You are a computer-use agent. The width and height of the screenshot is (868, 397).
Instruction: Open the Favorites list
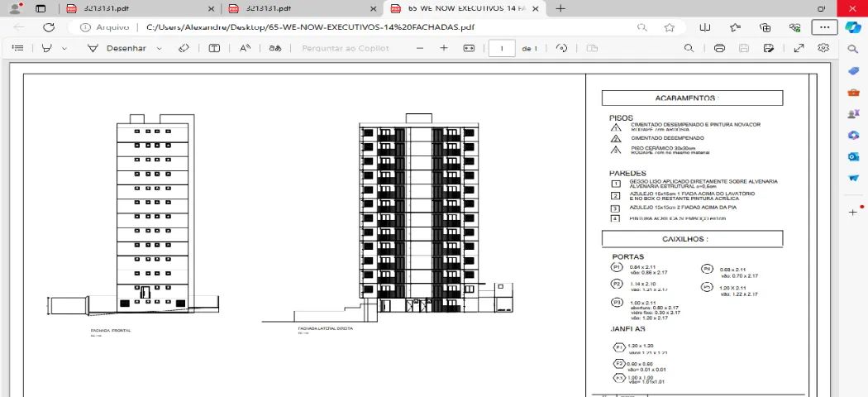[735, 27]
